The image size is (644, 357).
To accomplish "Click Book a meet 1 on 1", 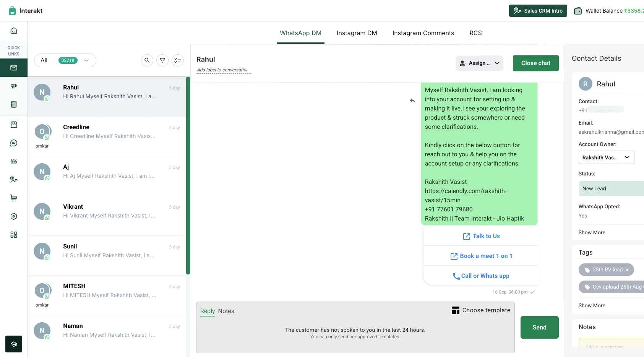I will pyautogui.click(x=481, y=256).
